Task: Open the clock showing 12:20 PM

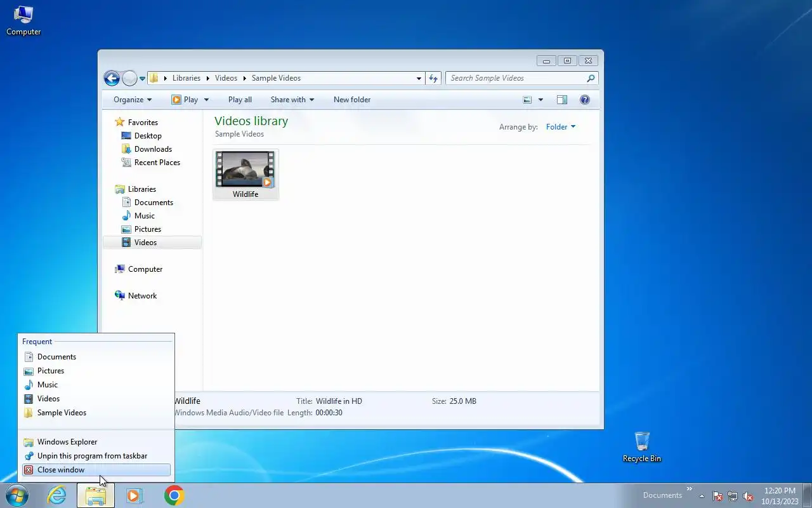Action: [x=780, y=496]
